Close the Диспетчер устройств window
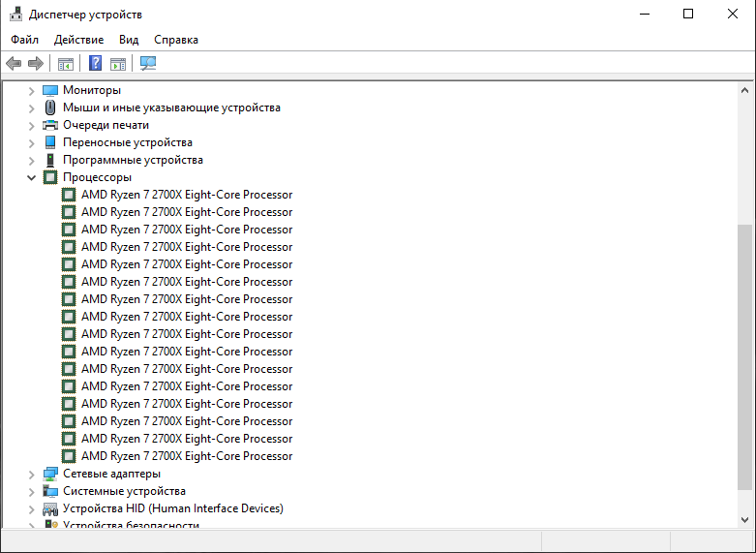 click(733, 14)
